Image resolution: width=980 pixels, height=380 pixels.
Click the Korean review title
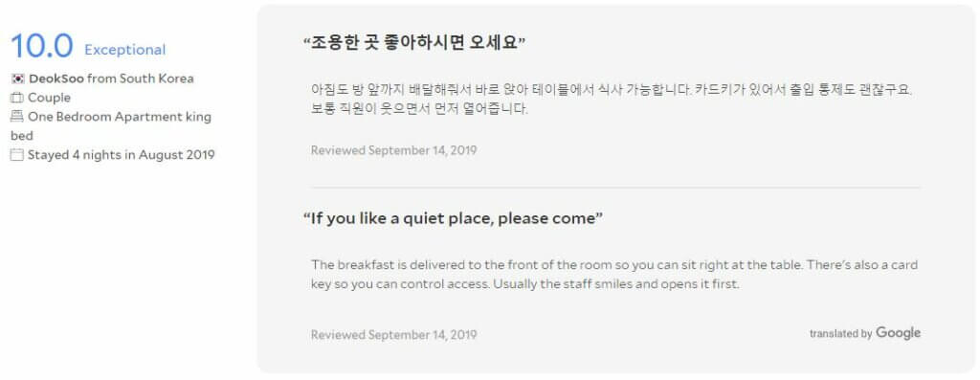[x=414, y=43]
